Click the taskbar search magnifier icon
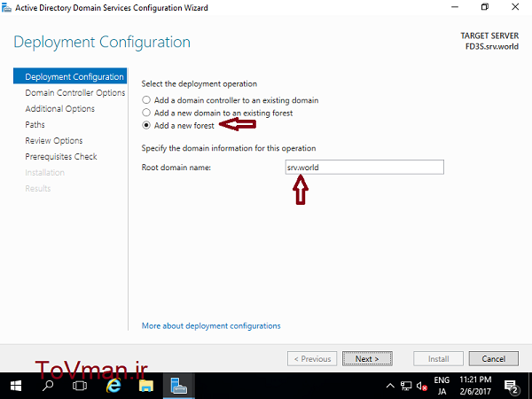This screenshot has height=399, width=532. (x=48, y=387)
